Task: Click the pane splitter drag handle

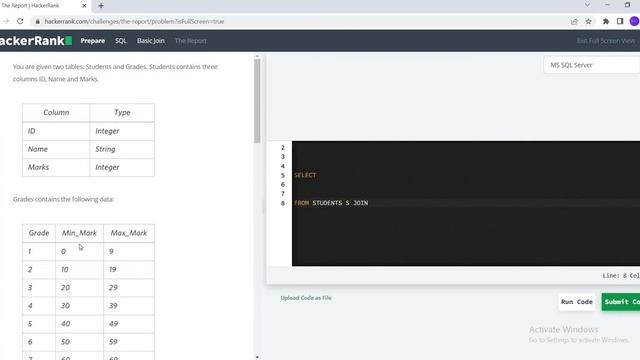Action: tap(263, 206)
